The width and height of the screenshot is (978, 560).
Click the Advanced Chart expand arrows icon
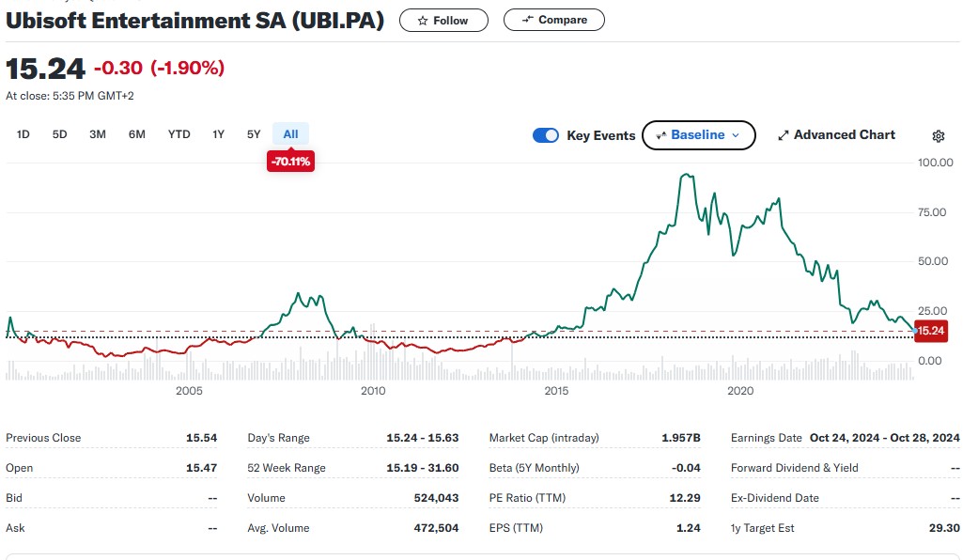coord(784,135)
